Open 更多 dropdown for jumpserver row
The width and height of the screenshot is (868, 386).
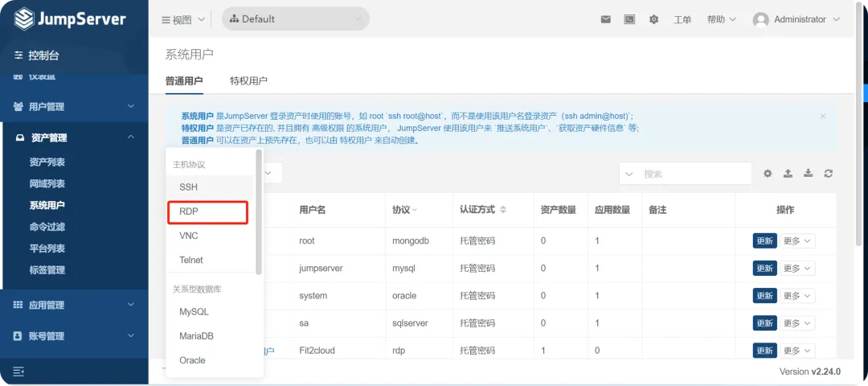[797, 268]
